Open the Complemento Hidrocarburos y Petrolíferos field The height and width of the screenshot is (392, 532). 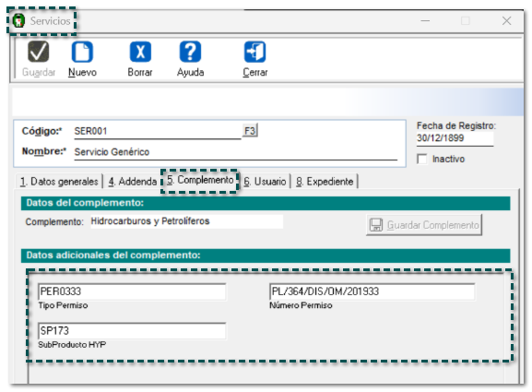click(186, 221)
